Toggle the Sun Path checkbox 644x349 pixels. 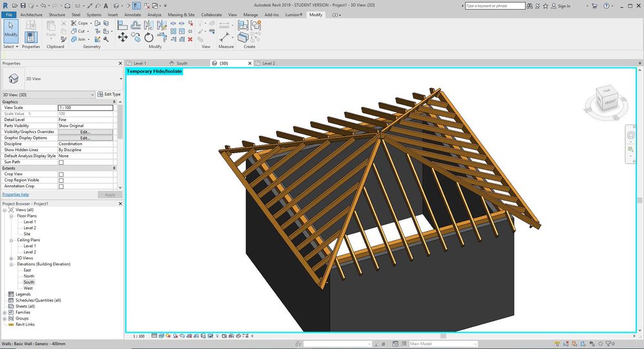pos(61,162)
